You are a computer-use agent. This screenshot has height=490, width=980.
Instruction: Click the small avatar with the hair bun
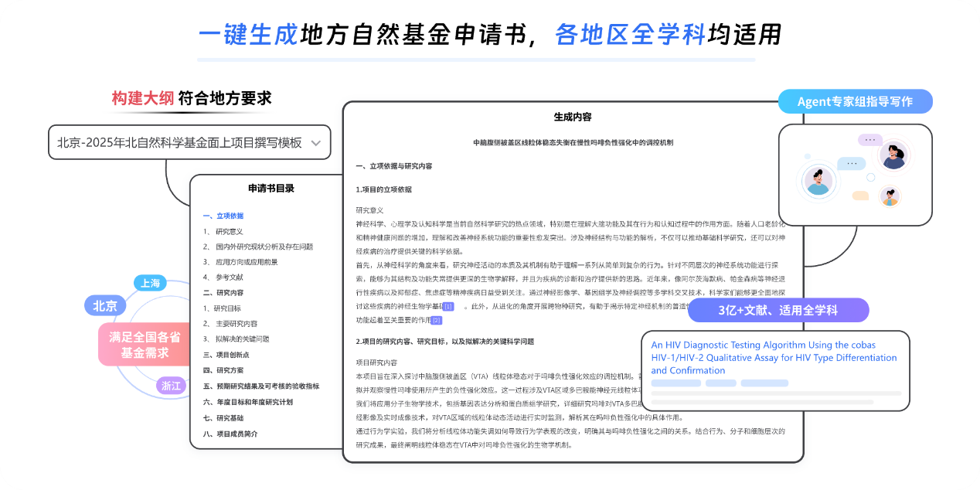(x=890, y=197)
